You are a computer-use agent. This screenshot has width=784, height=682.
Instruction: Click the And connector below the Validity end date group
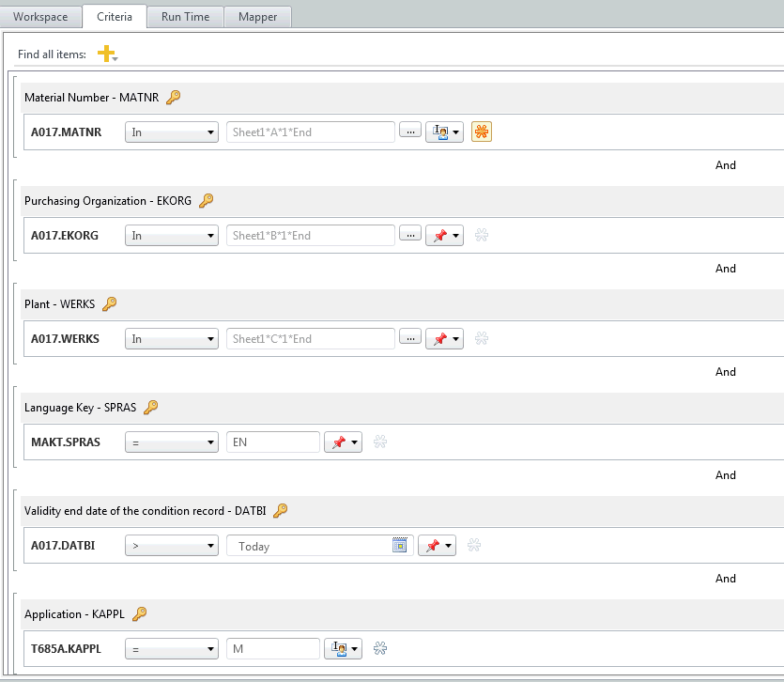(x=726, y=579)
